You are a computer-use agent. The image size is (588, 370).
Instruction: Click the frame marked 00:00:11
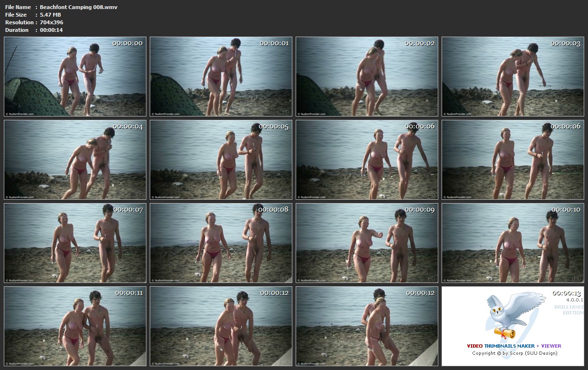[75, 326]
